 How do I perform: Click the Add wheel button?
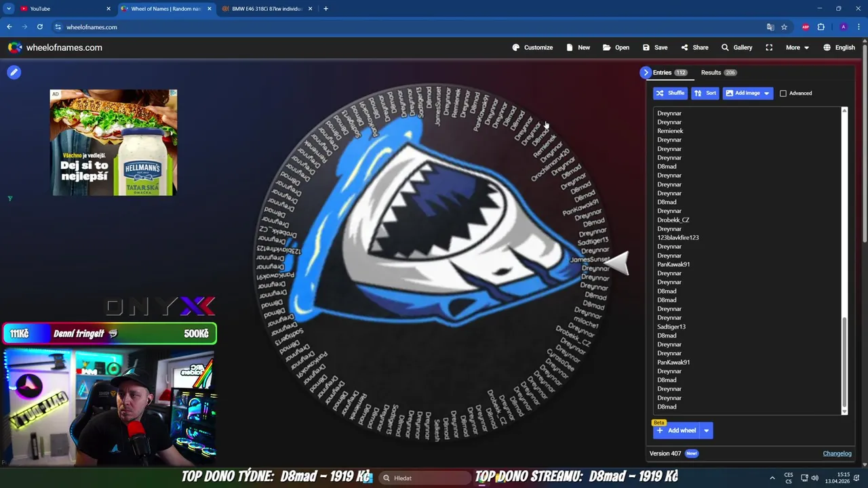click(675, 430)
